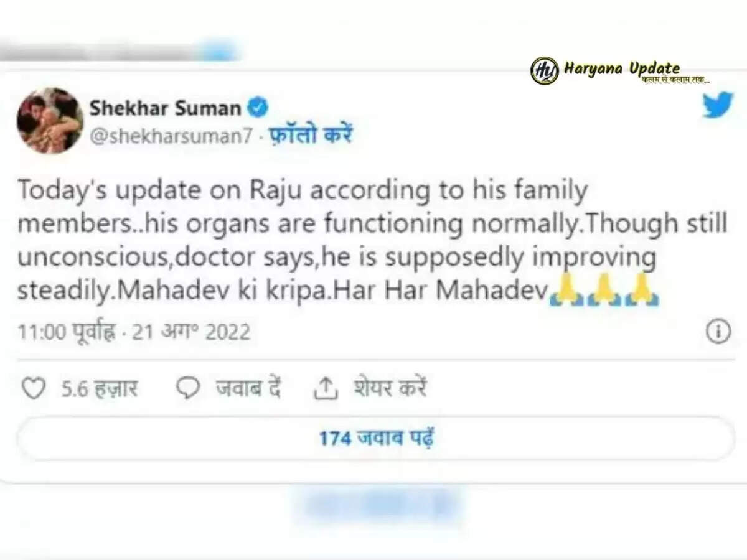
Task: Click the Haryana Update HU logo
Action: coord(544,70)
